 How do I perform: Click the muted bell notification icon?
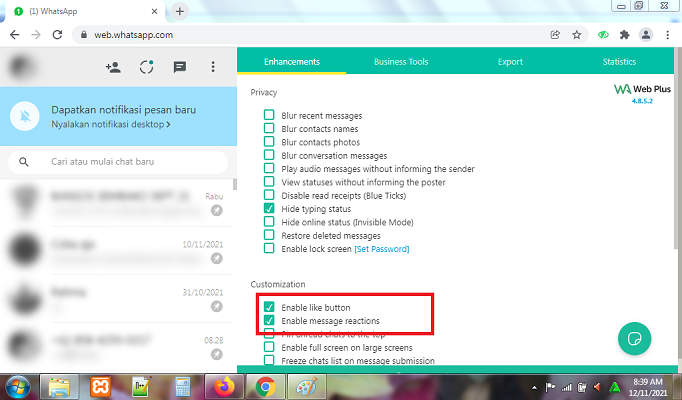[25, 116]
